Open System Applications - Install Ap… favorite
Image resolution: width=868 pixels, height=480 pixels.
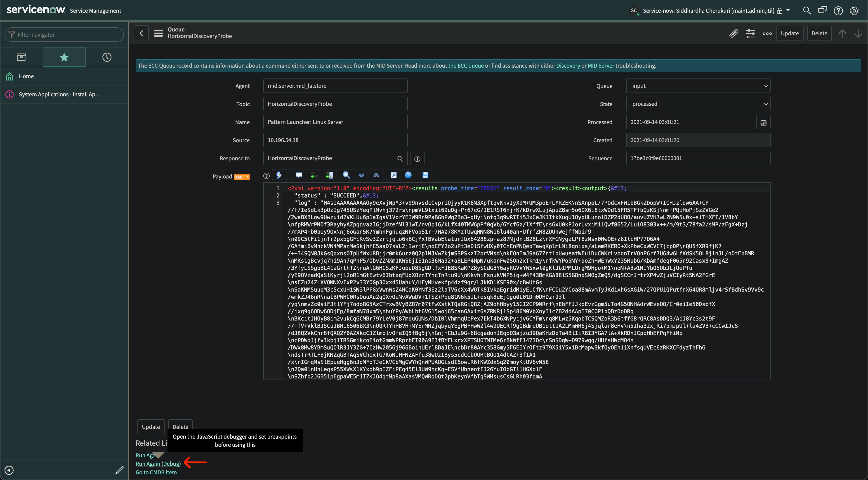pos(64,95)
